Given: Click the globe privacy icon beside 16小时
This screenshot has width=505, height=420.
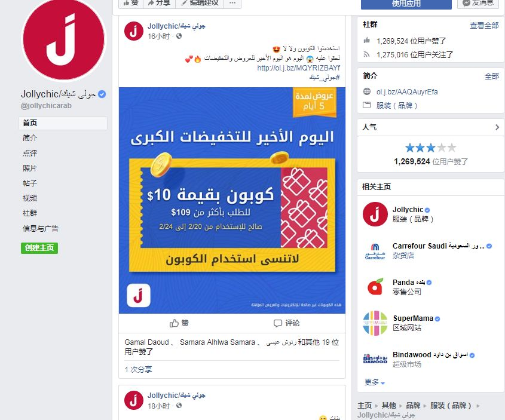Looking at the screenshot, I should (x=179, y=36).
